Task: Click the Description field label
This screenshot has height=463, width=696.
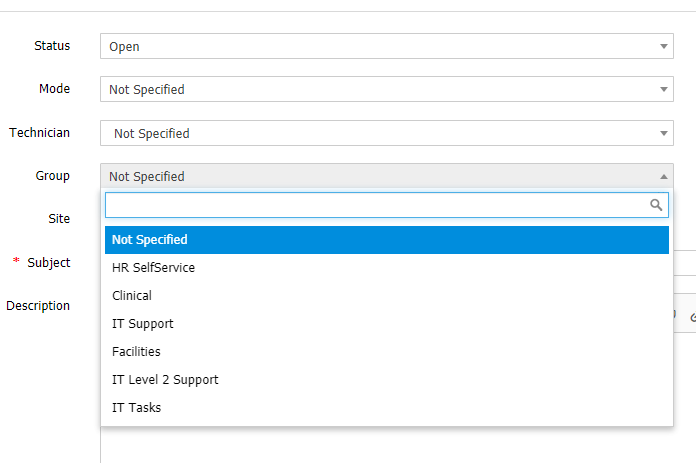Action: pyautogui.click(x=38, y=306)
